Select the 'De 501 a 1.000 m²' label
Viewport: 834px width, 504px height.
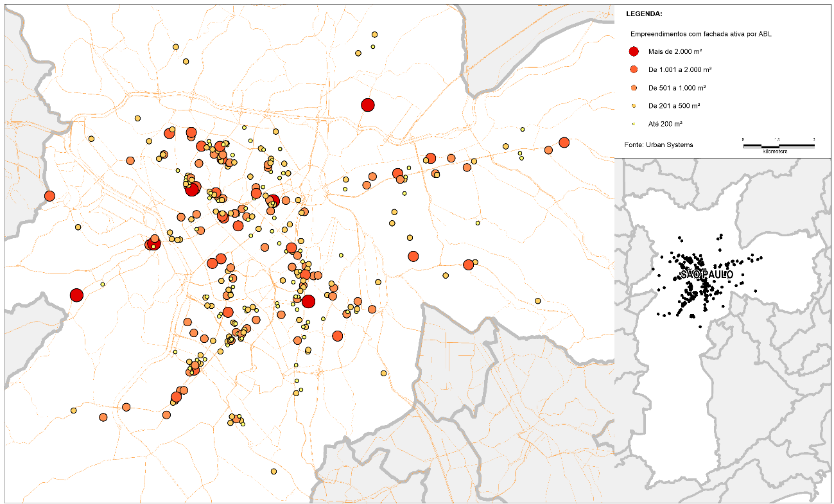(x=677, y=87)
